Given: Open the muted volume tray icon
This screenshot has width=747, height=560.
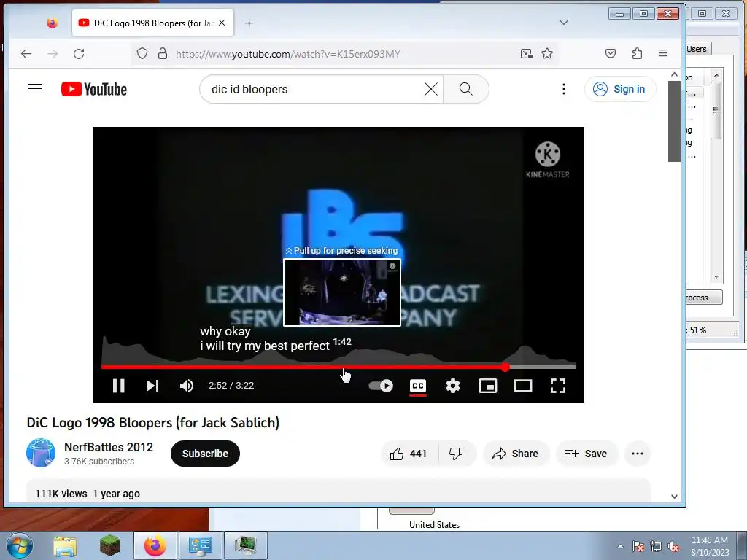Looking at the screenshot, I should (673, 547).
